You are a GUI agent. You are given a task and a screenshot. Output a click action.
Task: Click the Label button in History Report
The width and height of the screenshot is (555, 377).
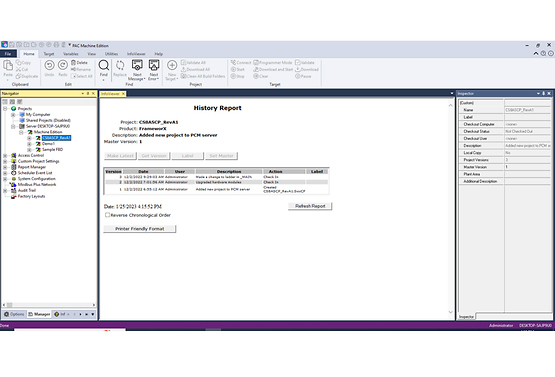pos(188,156)
